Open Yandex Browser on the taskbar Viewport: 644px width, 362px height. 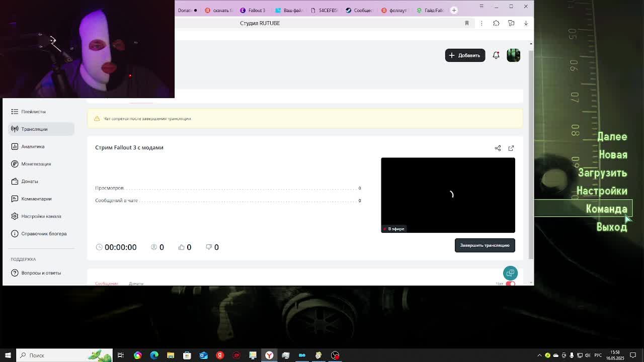pyautogui.click(x=269, y=355)
